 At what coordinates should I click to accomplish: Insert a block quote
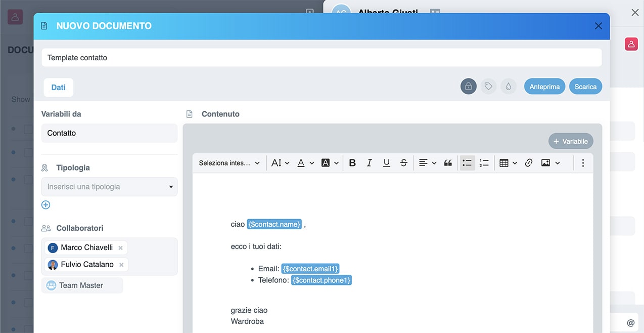point(448,163)
